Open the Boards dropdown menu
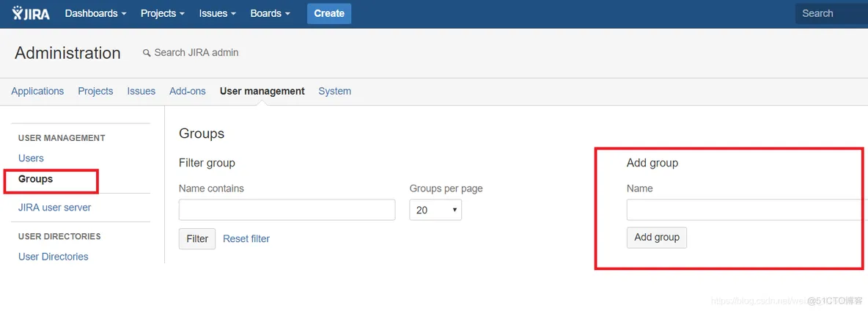 (270, 13)
